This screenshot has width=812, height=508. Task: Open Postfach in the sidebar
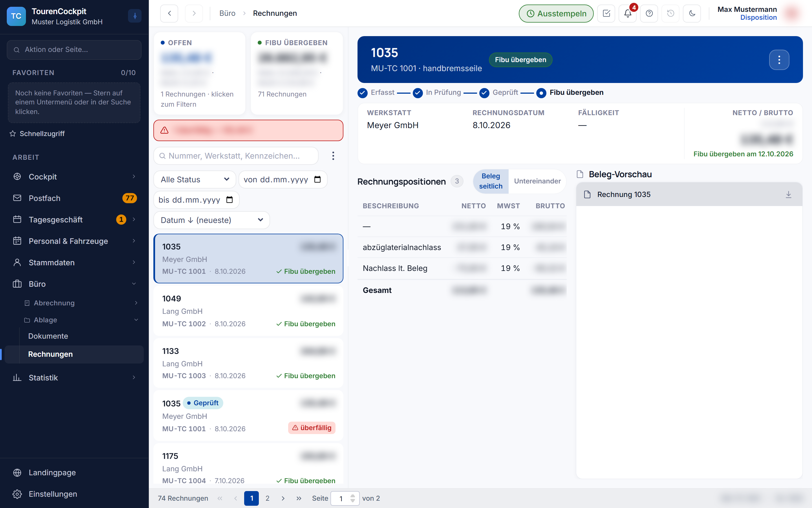pyautogui.click(x=74, y=198)
